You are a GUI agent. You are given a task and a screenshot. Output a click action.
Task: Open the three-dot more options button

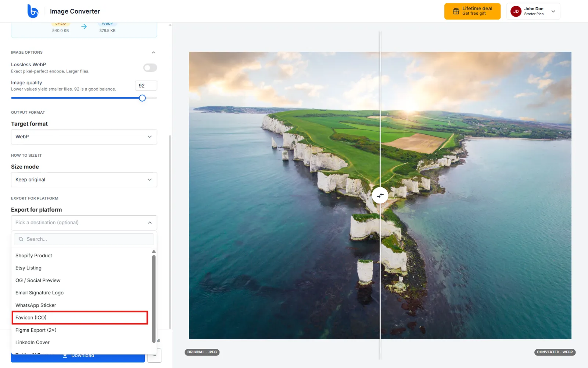pyautogui.click(x=154, y=355)
